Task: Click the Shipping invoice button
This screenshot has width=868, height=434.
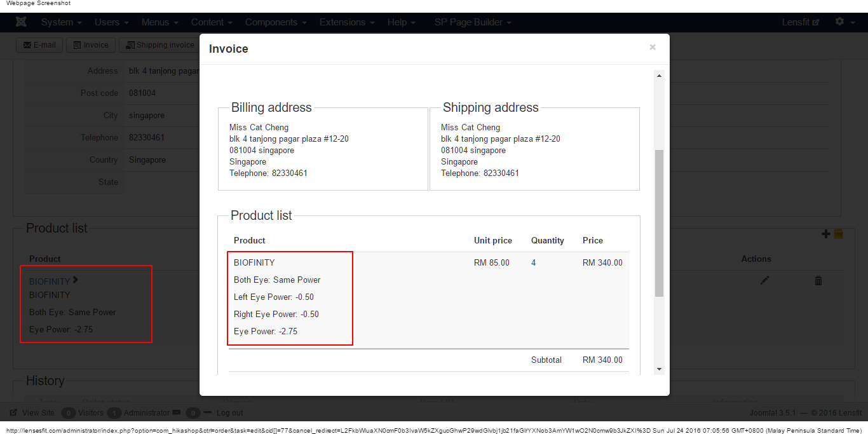Action: tap(159, 45)
